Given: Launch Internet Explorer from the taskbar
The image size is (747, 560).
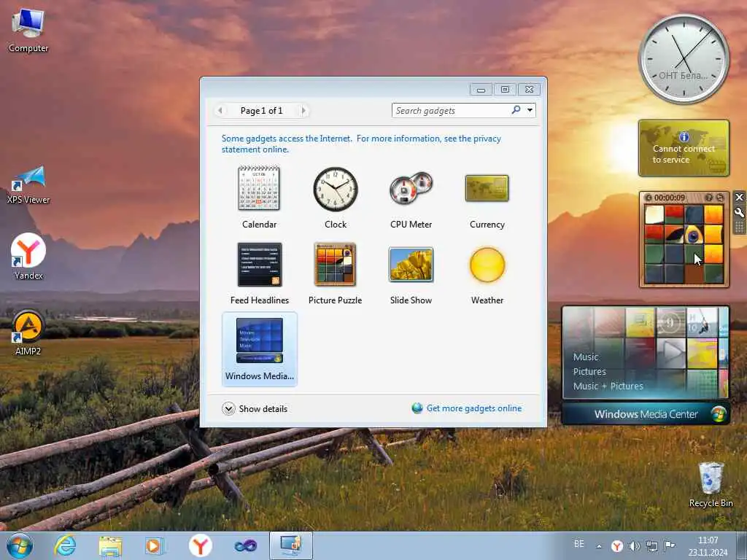Looking at the screenshot, I should pyautogui.click(x=65, y=545).
